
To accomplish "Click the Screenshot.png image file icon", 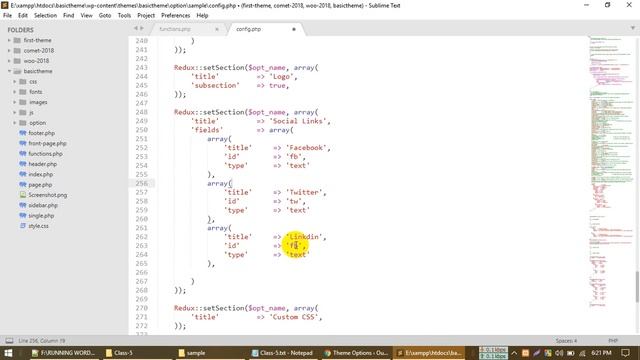I will (23, 195).
